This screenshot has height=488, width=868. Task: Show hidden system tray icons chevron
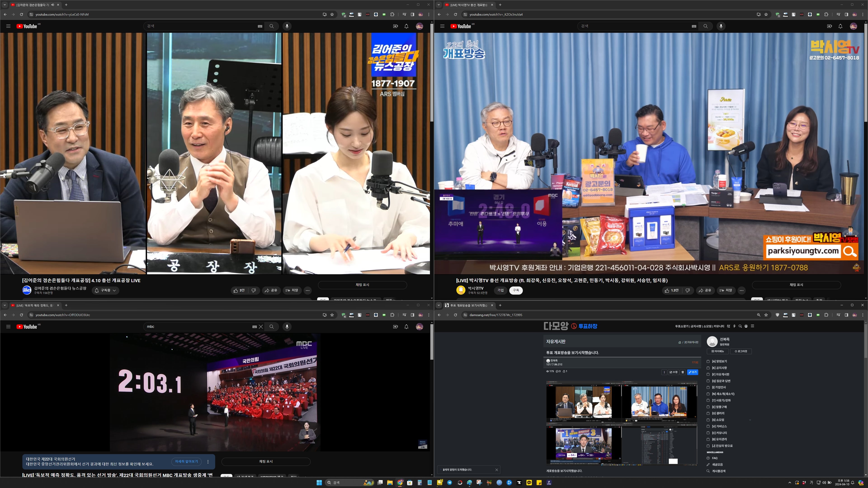point(790,483)
